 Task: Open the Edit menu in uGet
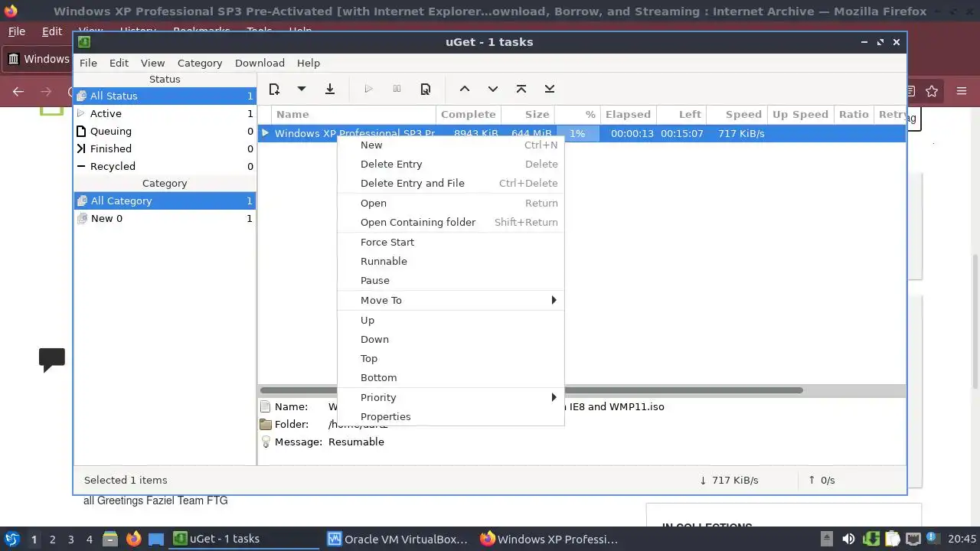tap(119, 63)
